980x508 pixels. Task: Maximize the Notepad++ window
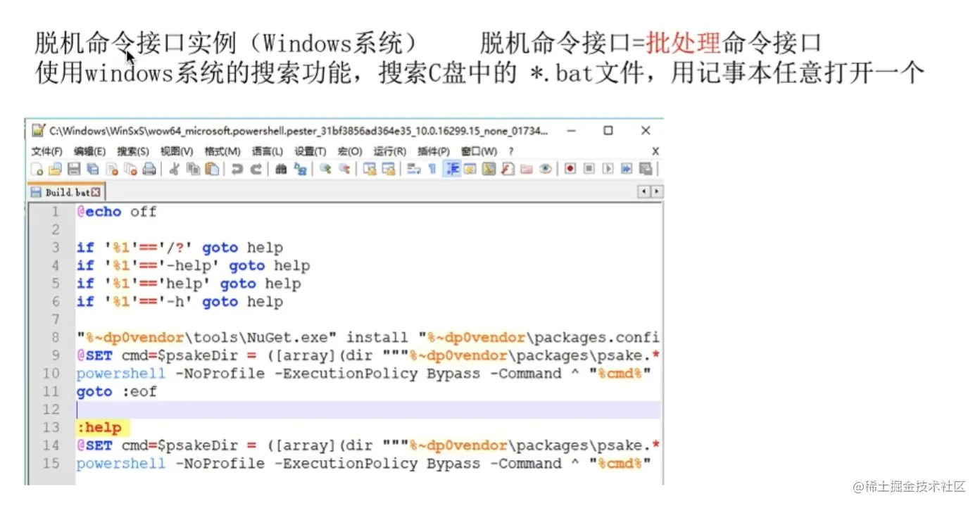click(x=608, y=131)
